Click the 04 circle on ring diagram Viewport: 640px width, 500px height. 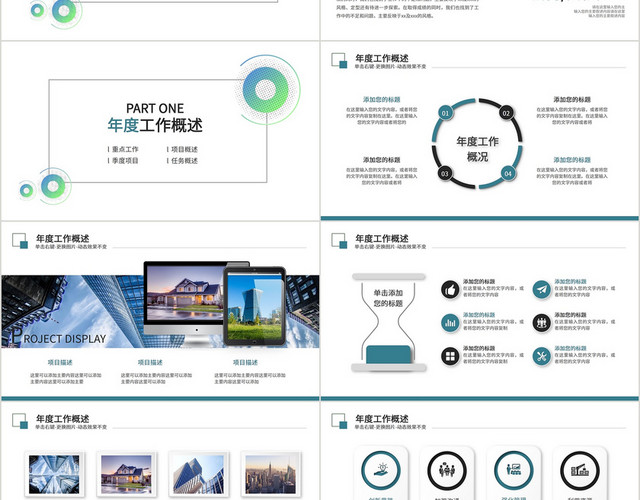point(508,173)
